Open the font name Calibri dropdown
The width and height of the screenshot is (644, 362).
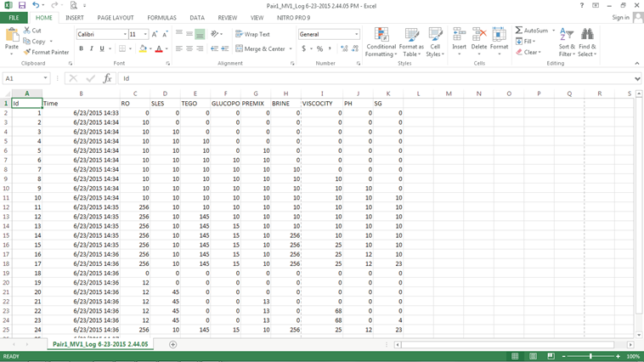[125, 34]
